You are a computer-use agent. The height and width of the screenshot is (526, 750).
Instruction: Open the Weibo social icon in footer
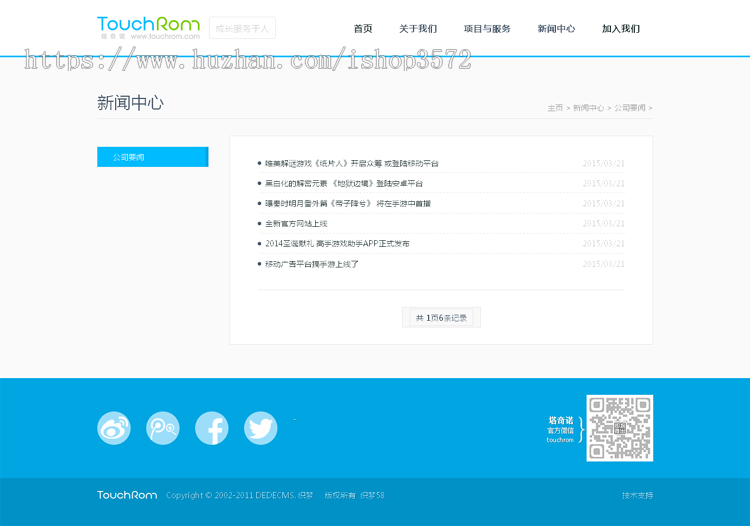pos(114,428)
